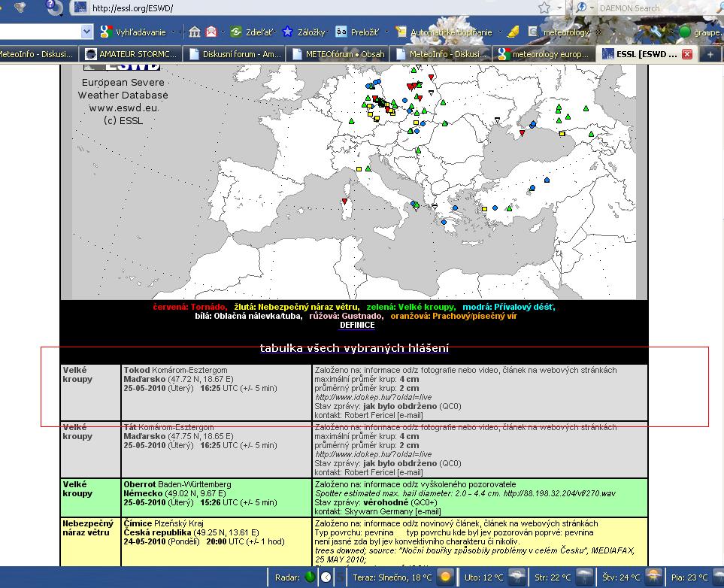The width and height of the screenshot is (724, 588).
Task: Switch to the Diskusní forum - Am... tab
Action: [x=235, y=54]
